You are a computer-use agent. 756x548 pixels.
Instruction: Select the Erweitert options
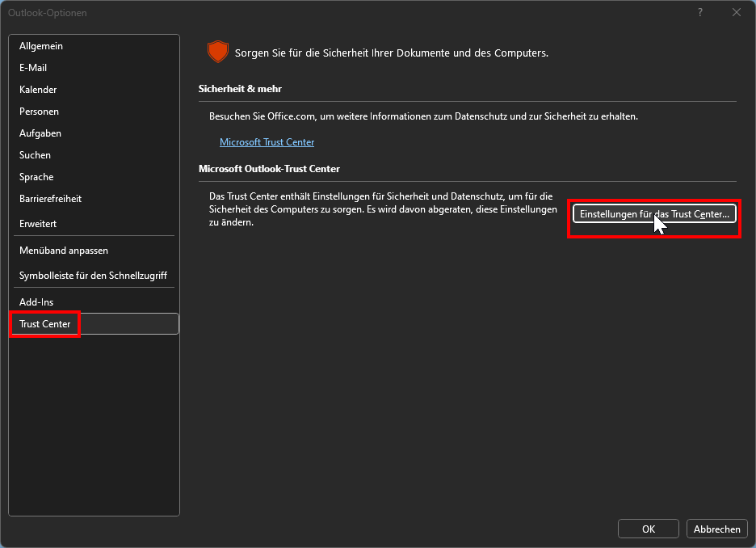[38, 223]
